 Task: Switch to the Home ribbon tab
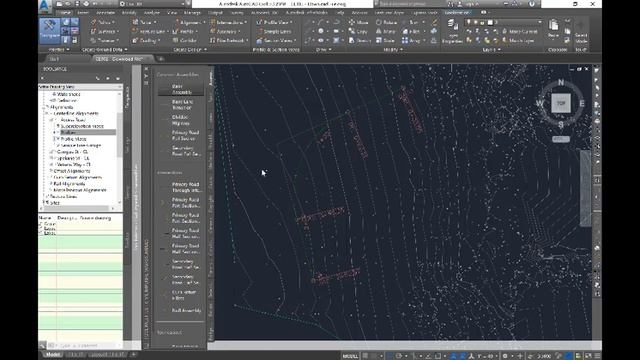tap(64, 13)
